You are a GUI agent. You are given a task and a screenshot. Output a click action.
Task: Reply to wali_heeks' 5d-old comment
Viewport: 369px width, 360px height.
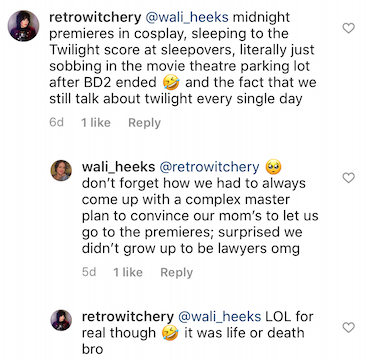(x=177, y=273)
